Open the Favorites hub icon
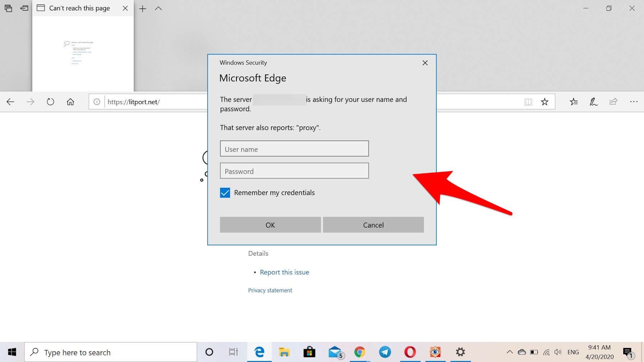The width and height of the screenshot is (644, 362). (574, 102)
